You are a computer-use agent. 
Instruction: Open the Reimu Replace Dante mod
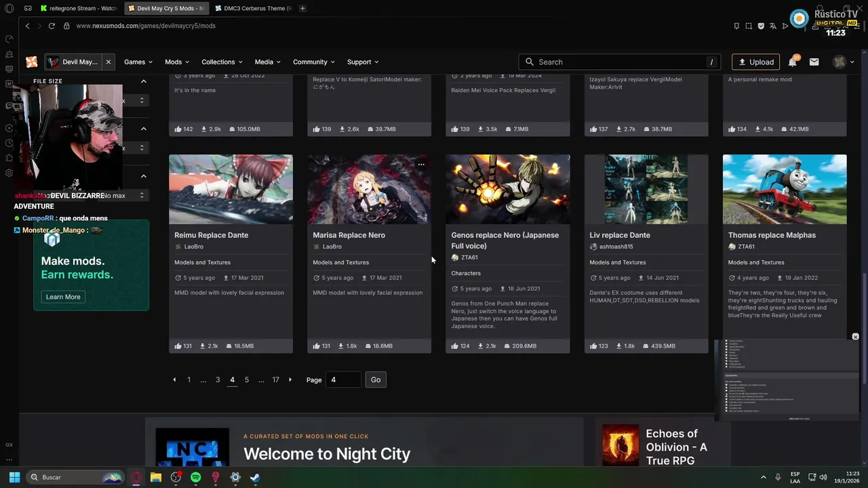211,235
